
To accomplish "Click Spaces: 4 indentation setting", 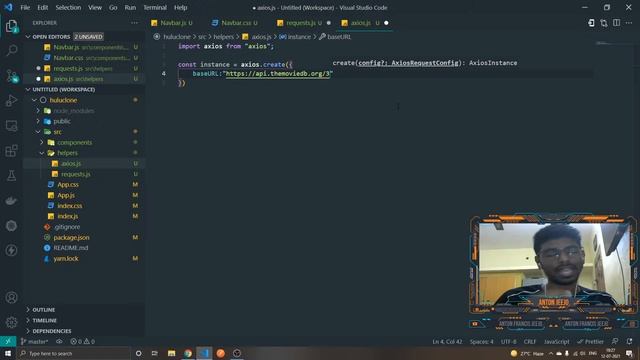I will [482, 341].
